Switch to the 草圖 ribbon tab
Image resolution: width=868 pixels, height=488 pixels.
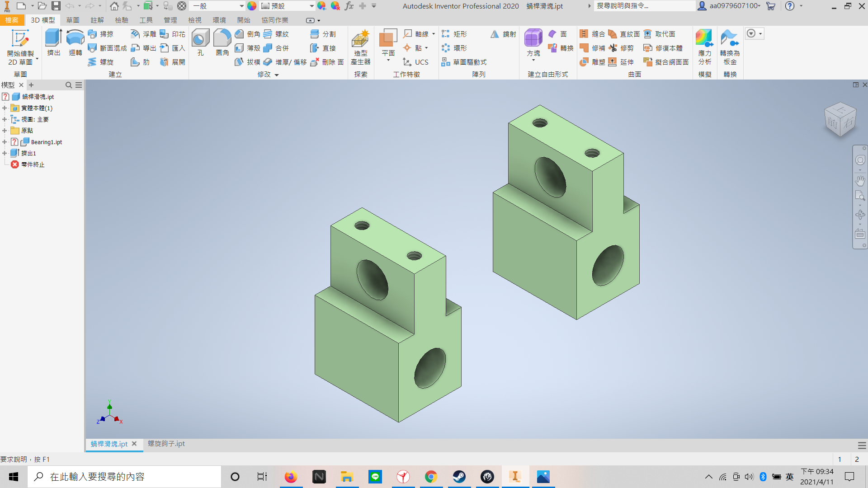pos(72,20)
